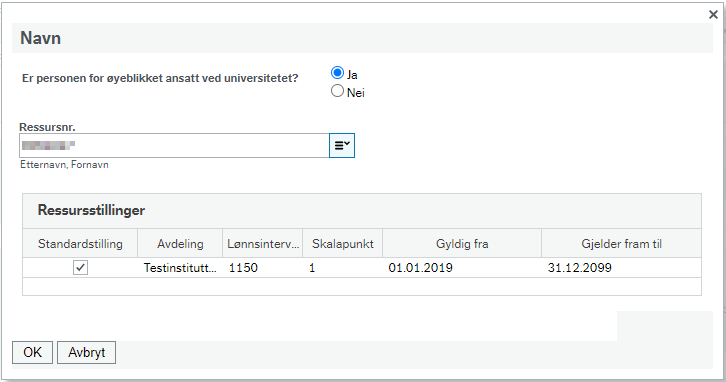Screen dimensions: 726x382
Task: Click the Skalapunkt column header
Action: pos(343,244)
